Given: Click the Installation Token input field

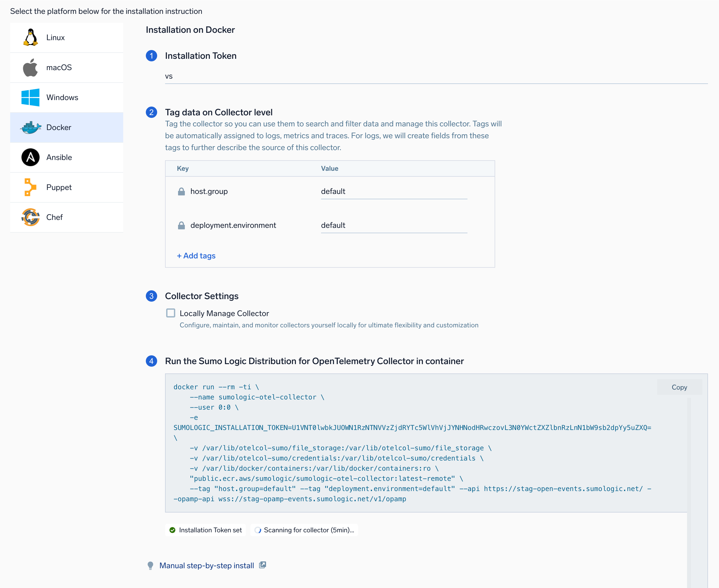Looking at the screenshot, I should point(436,76).
